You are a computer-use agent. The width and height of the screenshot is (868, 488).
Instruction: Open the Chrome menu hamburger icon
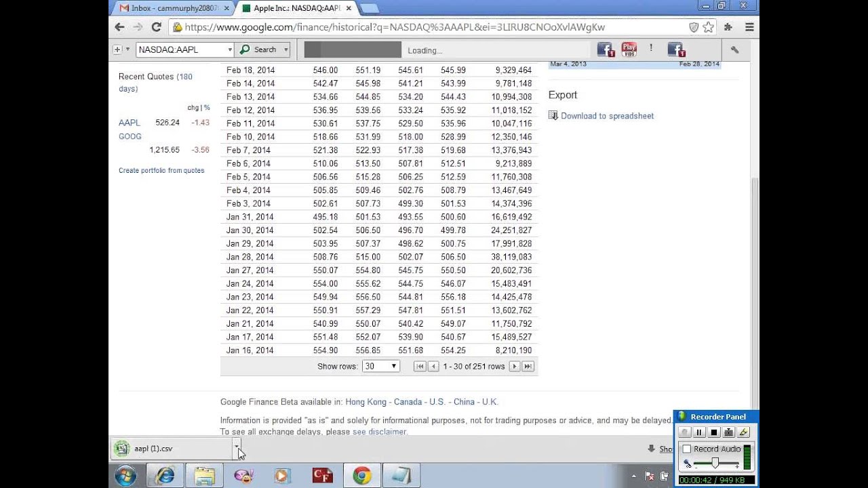click(749, 27)
